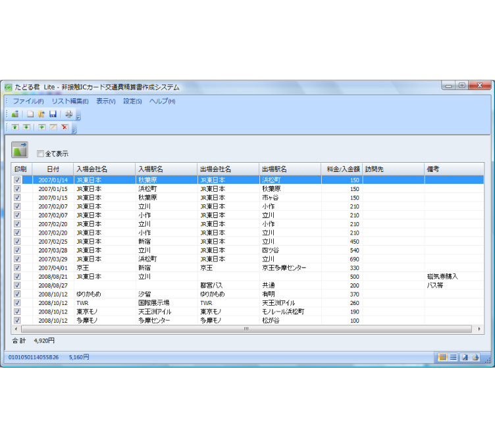Click the document export icon in status bar

point(465,357)
